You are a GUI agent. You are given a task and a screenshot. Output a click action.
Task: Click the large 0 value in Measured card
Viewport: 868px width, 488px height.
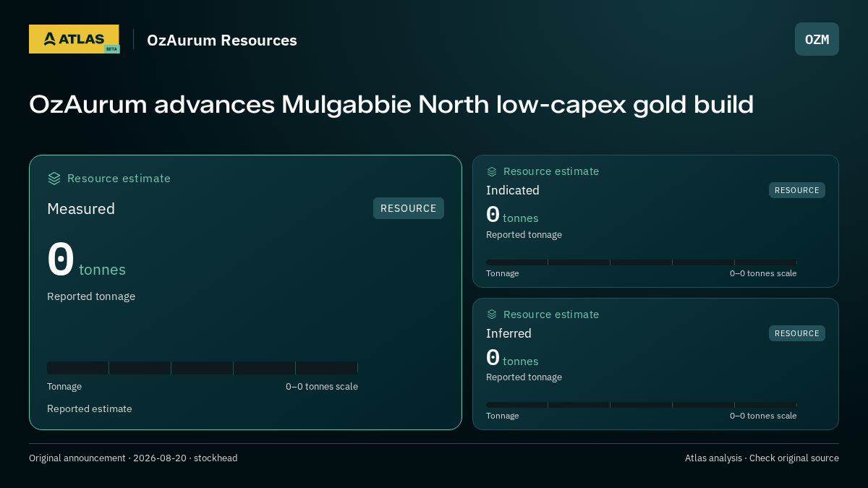61,260
